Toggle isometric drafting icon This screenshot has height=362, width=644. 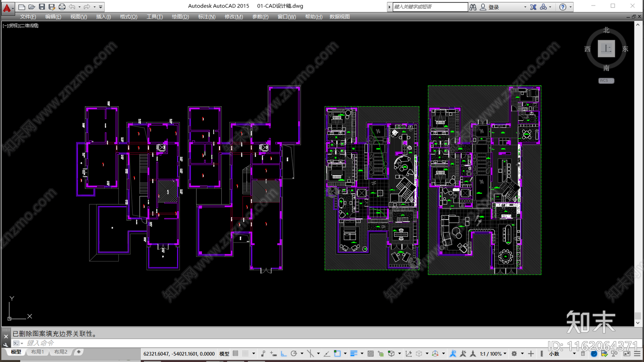pyautogui.click(x=310, y=354)
